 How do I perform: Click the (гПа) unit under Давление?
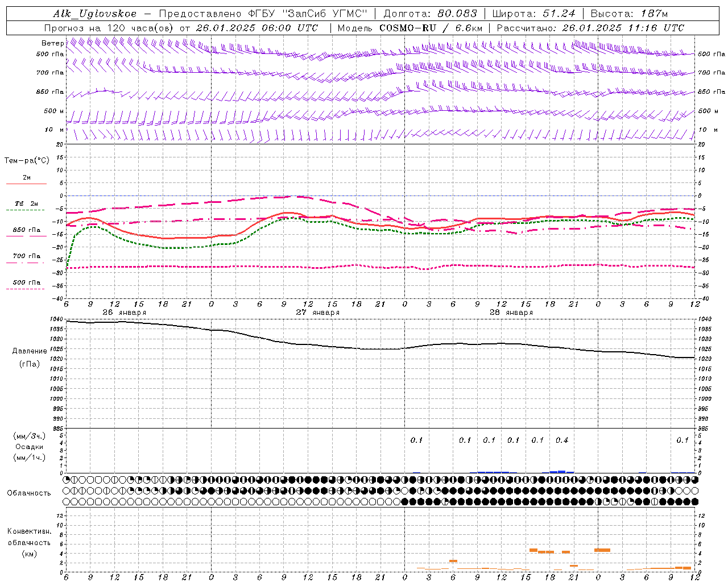[x=30, y=364]
